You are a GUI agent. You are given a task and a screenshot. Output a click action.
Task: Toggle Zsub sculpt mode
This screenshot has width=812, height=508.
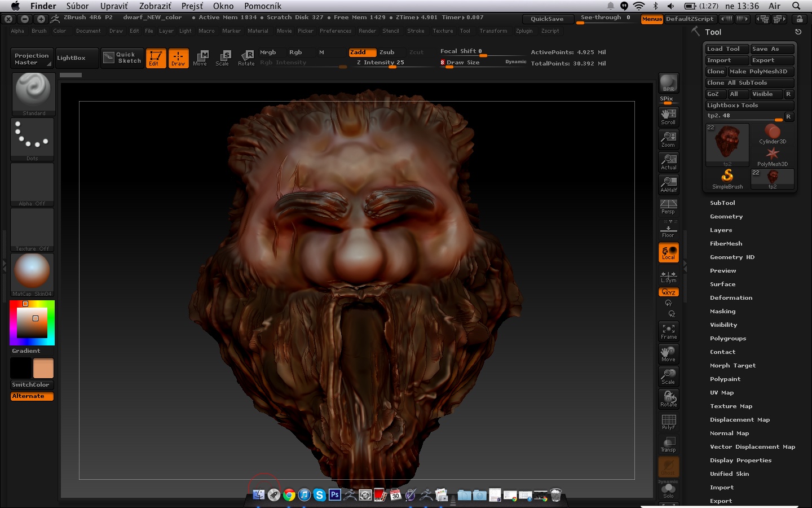(387, 52)
